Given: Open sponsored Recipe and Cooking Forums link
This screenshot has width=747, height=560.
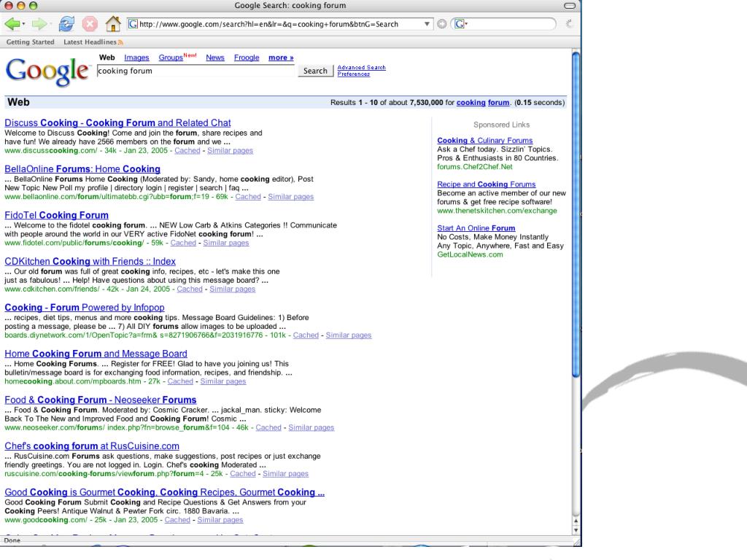Looking at the screenshot, I should 487,184.
